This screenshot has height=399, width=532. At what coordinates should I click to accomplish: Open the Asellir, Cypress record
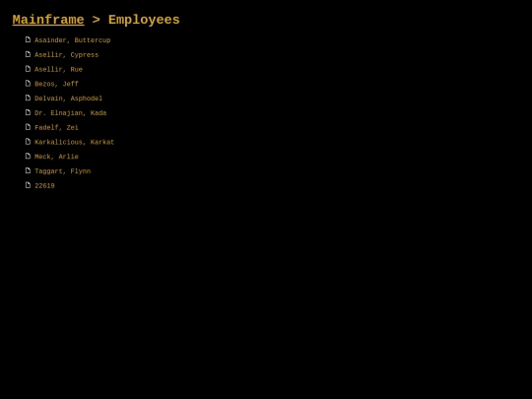[67, 54]
